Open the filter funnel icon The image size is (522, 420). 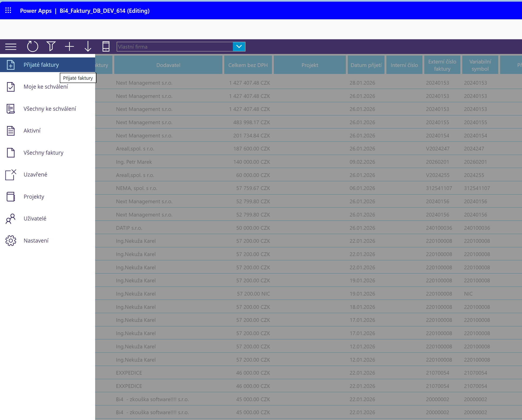point(51,47)
